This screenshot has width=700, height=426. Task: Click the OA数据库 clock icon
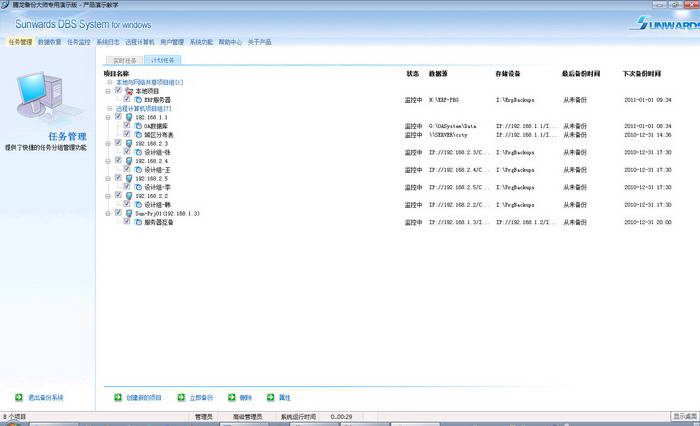(x=138, y=126)
